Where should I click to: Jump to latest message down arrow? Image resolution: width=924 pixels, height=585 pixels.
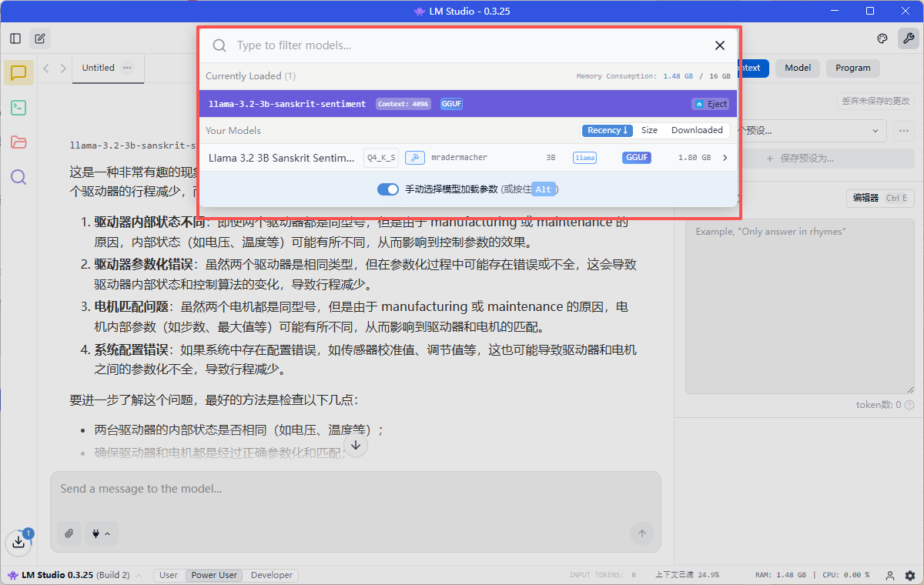pyautogui.click(x=355, y=445)
